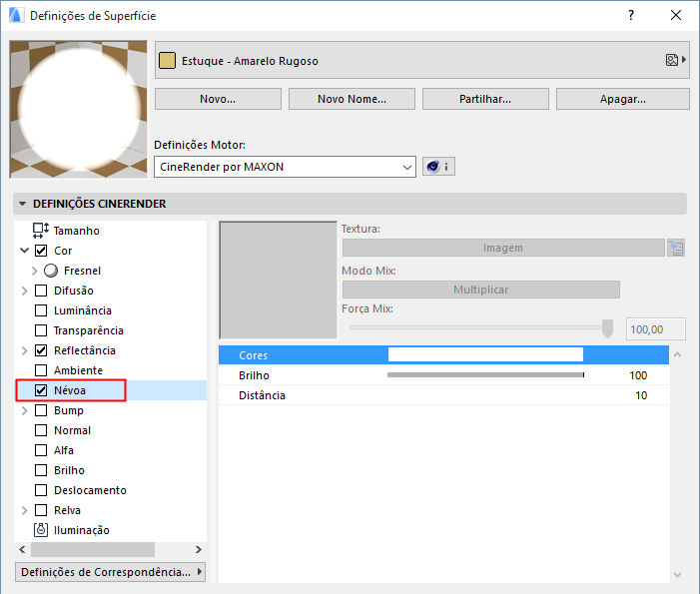The width and height of the screenshot is (700, 594).
Task: Click the white Cores color swatch
Action: click(485, 354)
